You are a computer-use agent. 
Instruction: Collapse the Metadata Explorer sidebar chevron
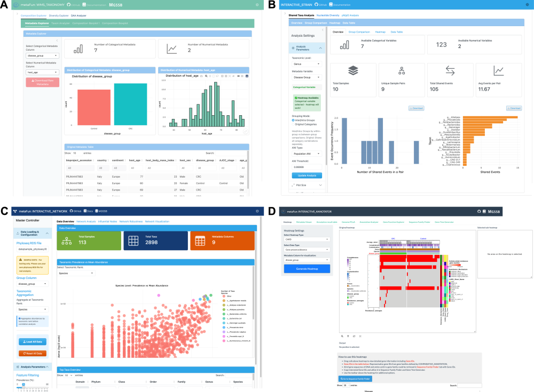(57, 41)
